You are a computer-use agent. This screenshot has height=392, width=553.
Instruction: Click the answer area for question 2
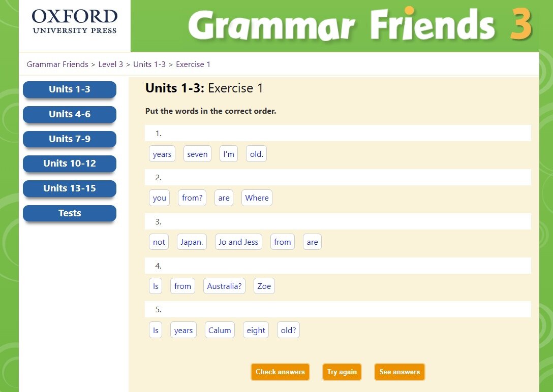click(x=338, y=177)
